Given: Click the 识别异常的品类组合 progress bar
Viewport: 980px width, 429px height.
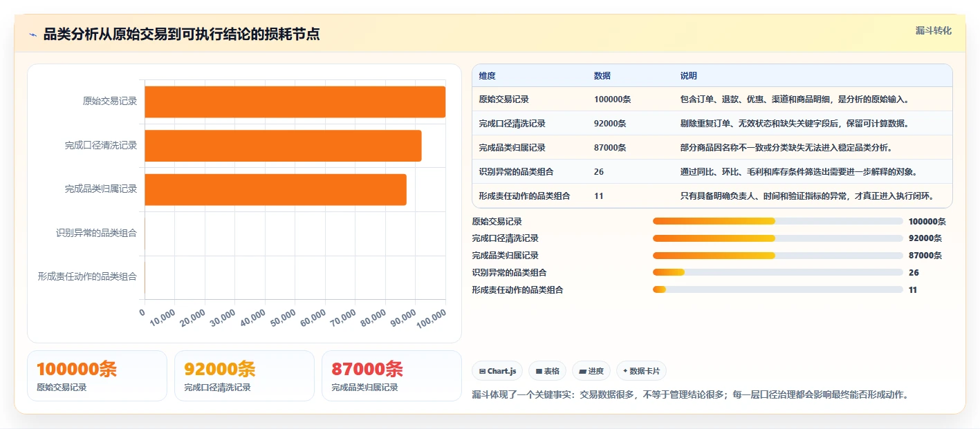Looking at the screenshot, I should tap(777, 273).
